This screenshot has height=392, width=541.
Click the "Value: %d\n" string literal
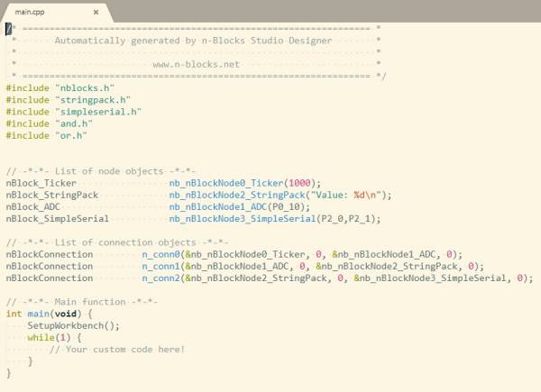[x=345, y=195]
